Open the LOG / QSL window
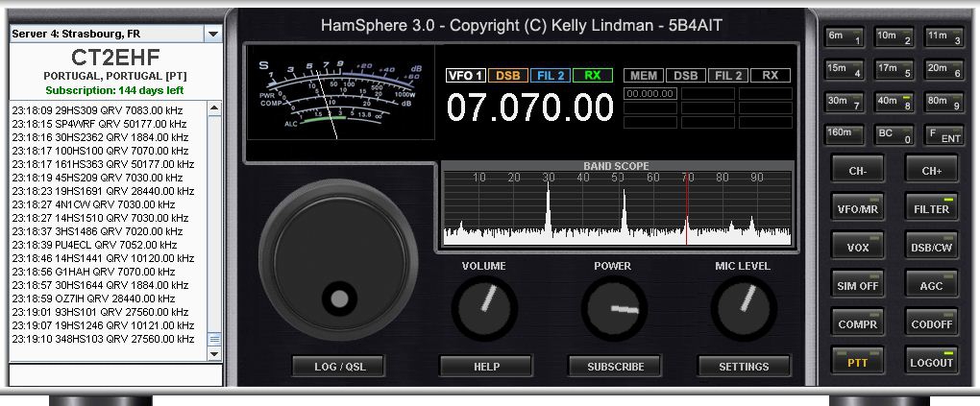980x406 pixels. pos(338,367)
